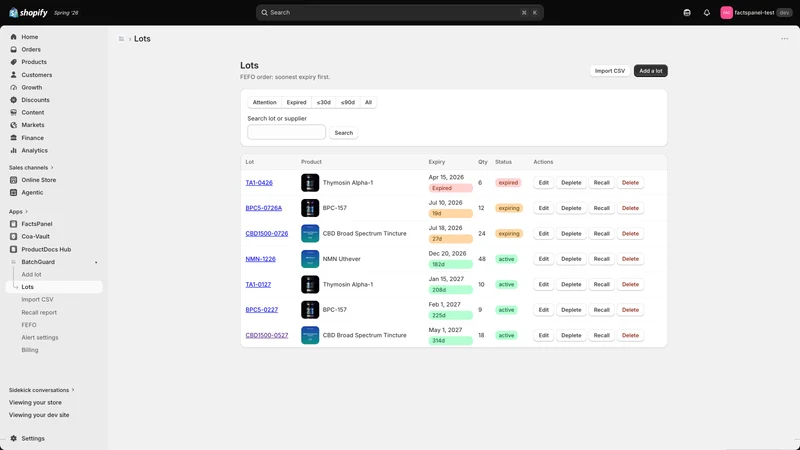Open Viewing your store conversation
The width and height of the screenshot is (800, 450).
[x=35, y=403]
